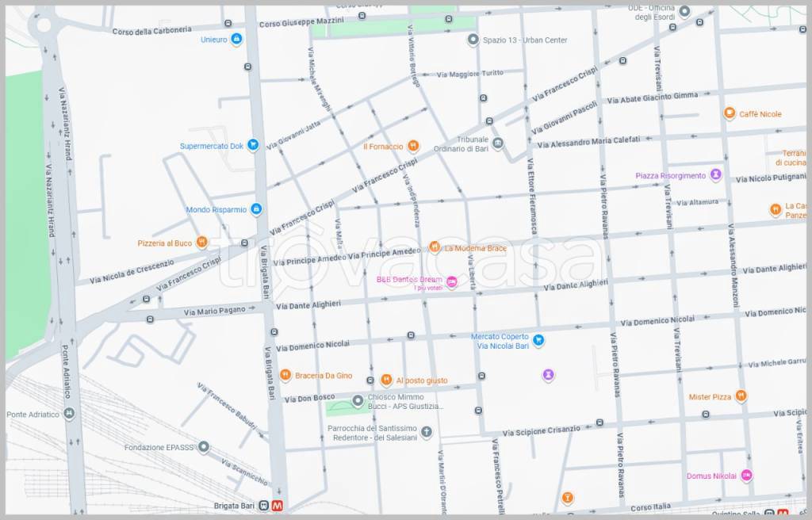Click the Via Abate Giacinto Gimma label
Image resolution: width=812 pixels, height=520 pixels.
(x=653, y=97)
